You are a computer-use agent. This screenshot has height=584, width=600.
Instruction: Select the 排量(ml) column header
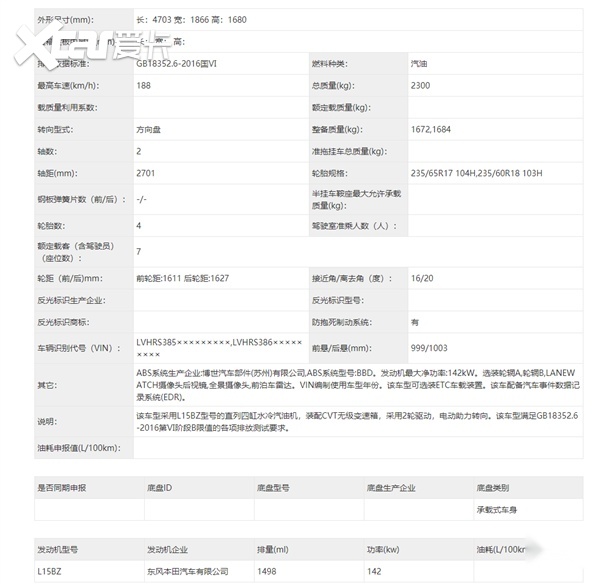pyautogui.click(x=272, y=549)
